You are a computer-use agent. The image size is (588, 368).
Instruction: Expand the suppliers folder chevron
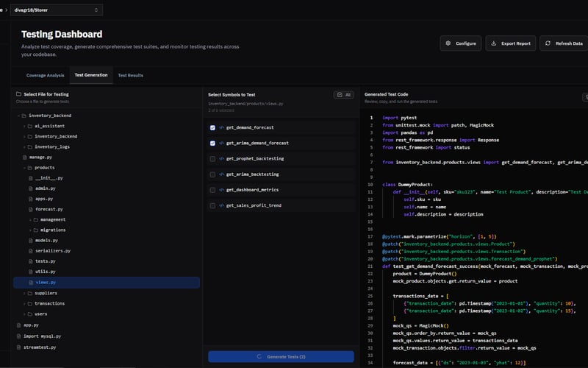pyautogui.click(x=24, y=293)
